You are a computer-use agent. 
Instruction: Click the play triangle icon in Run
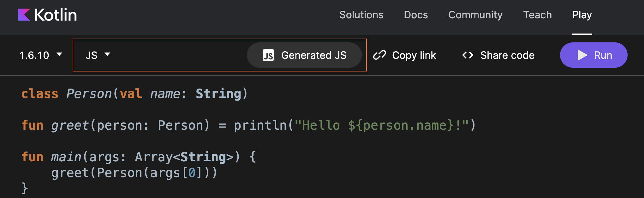coord(582,55)
